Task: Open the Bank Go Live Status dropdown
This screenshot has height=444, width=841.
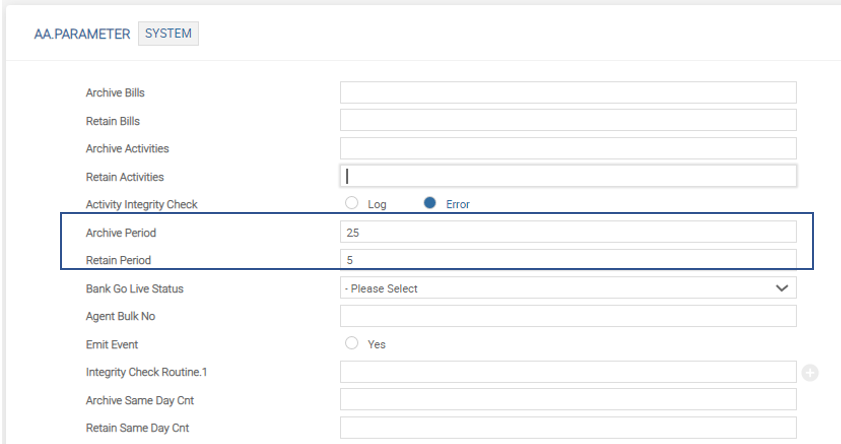Action: tap(567, 288)
